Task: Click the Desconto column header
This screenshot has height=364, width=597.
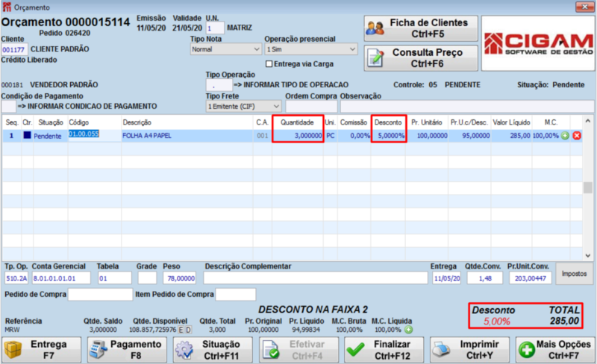Action: (388, 122)
